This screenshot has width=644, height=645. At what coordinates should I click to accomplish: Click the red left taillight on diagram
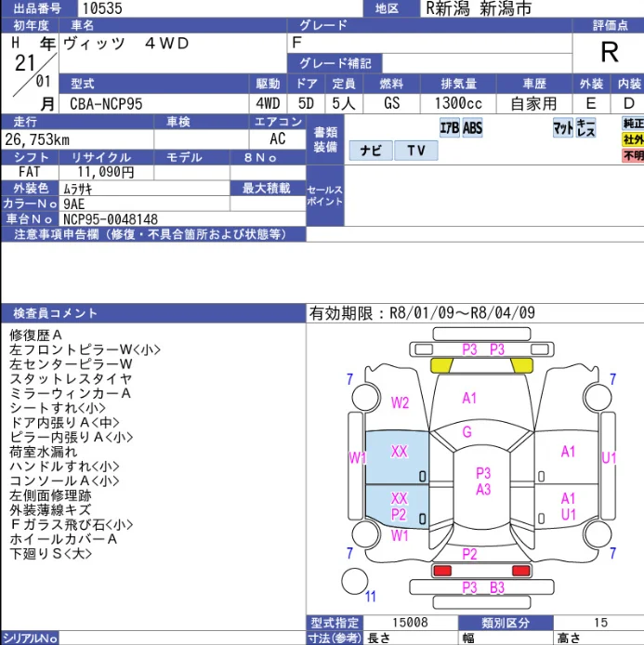click(x=442, y=571)
